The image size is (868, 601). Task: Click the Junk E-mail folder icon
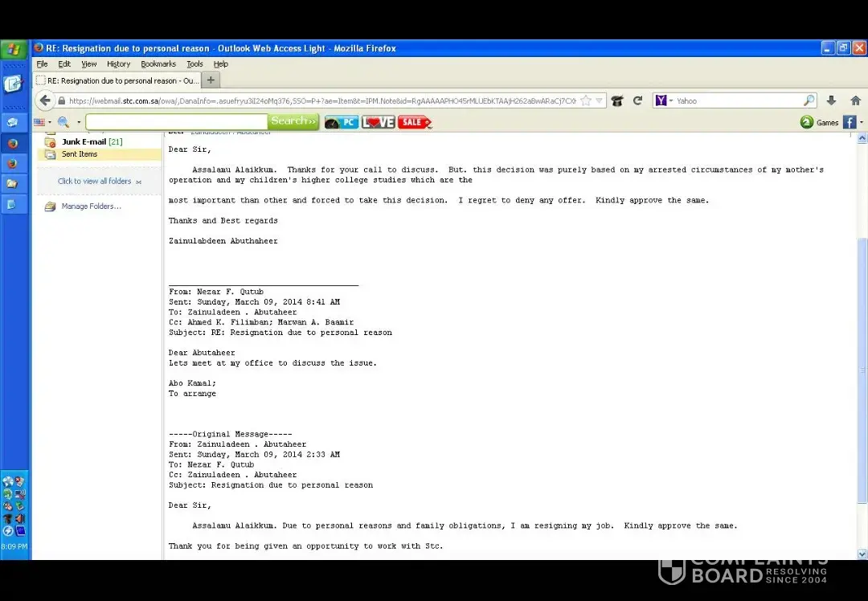click(51, 141)
